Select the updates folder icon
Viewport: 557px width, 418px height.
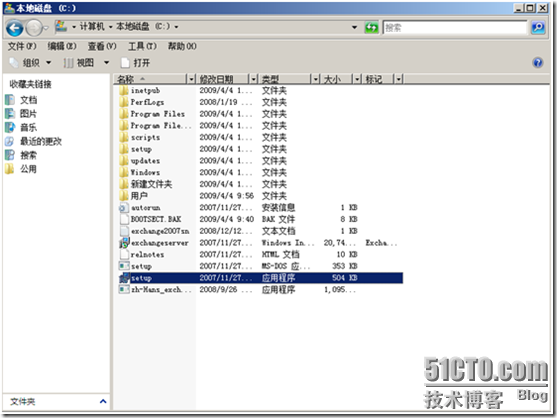coord(124,161)
